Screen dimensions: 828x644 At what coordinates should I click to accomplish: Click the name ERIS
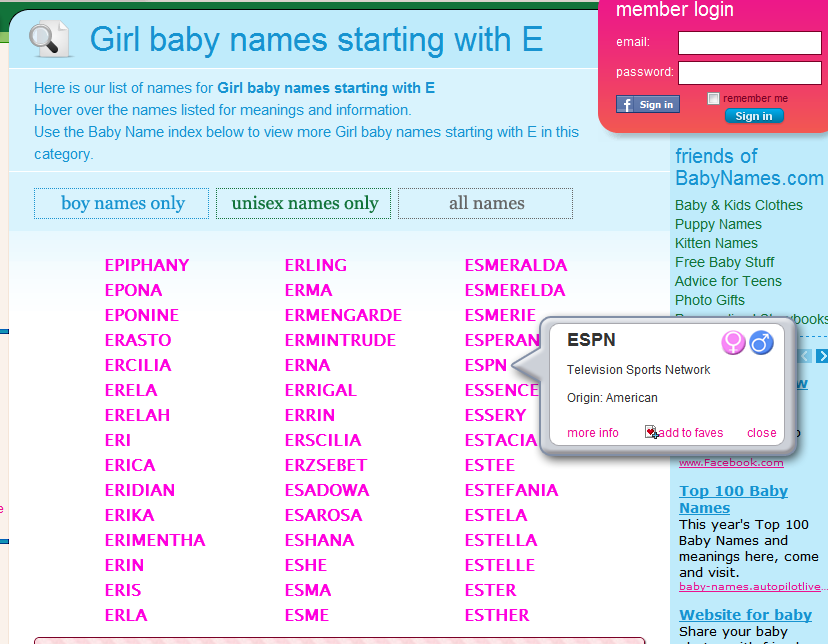click(123, 590)
